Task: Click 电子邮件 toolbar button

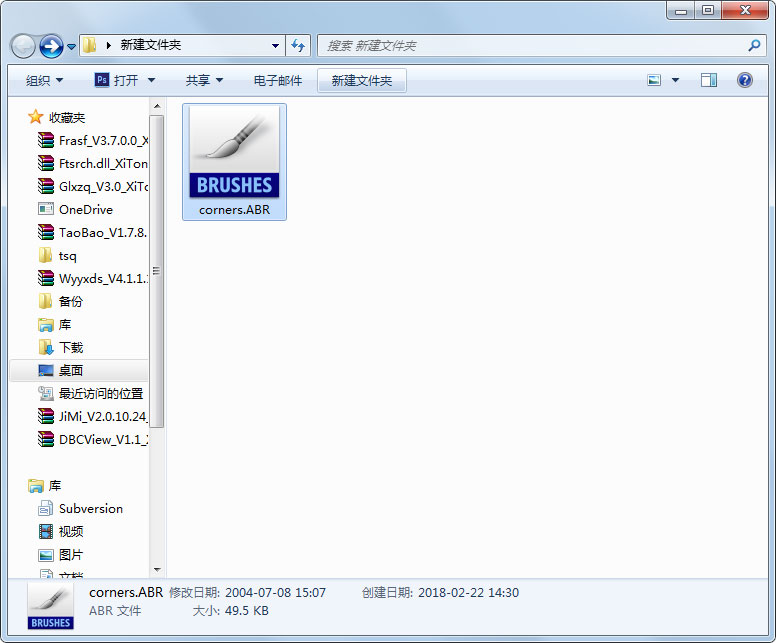Action: 278,80
